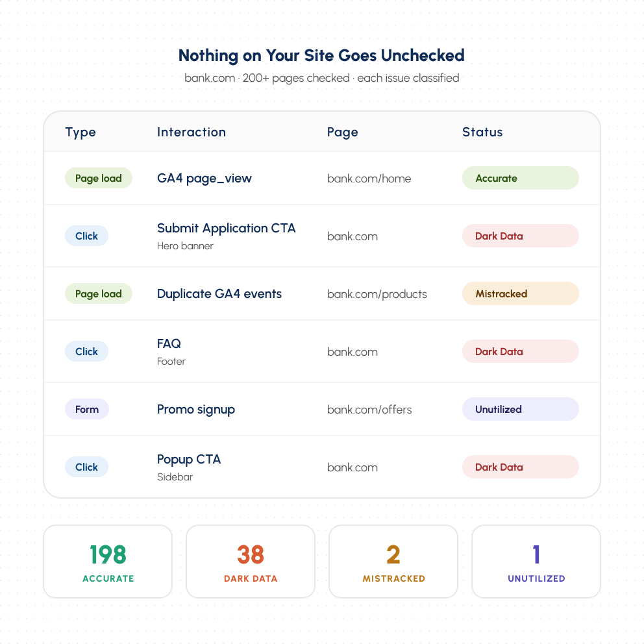Click the Form type tag
Screen dimensions: 644x644
tap(86, 409)
